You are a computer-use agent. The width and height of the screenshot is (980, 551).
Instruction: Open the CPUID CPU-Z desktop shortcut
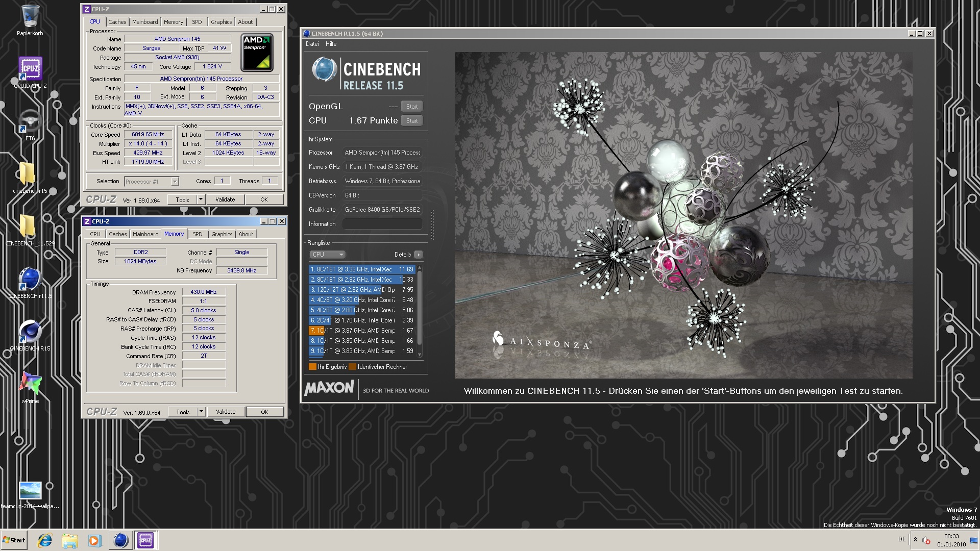30,72
